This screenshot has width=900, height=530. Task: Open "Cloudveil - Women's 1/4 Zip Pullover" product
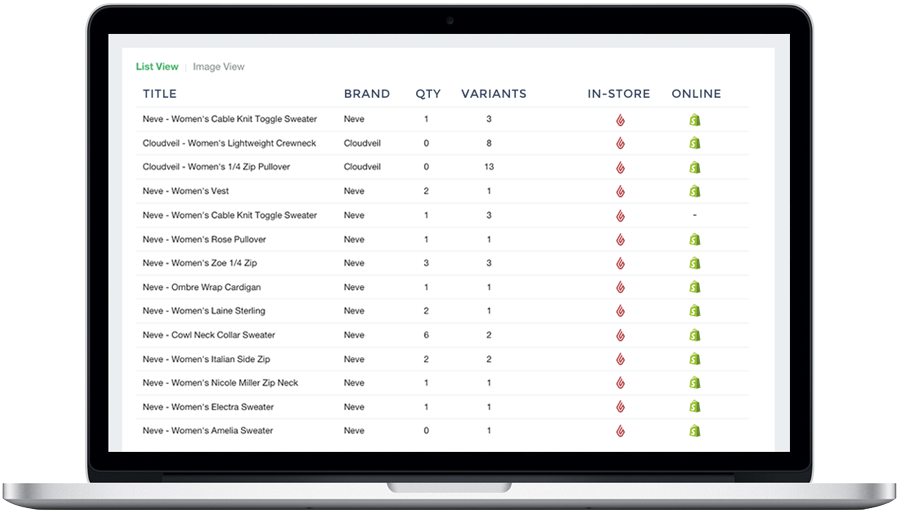(216, 167)
